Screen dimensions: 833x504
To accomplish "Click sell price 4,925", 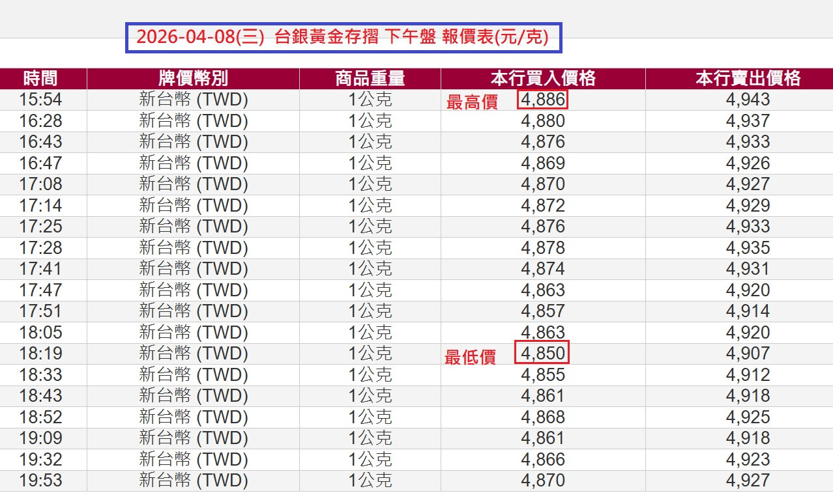I will [748, 417].
